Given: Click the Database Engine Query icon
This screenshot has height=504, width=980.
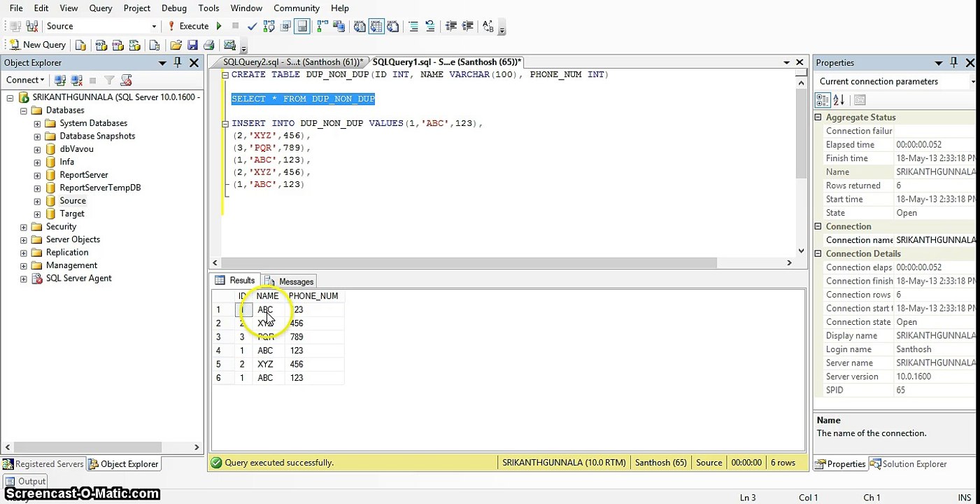Looking at the screenshot, I should (x=80, y=45).
